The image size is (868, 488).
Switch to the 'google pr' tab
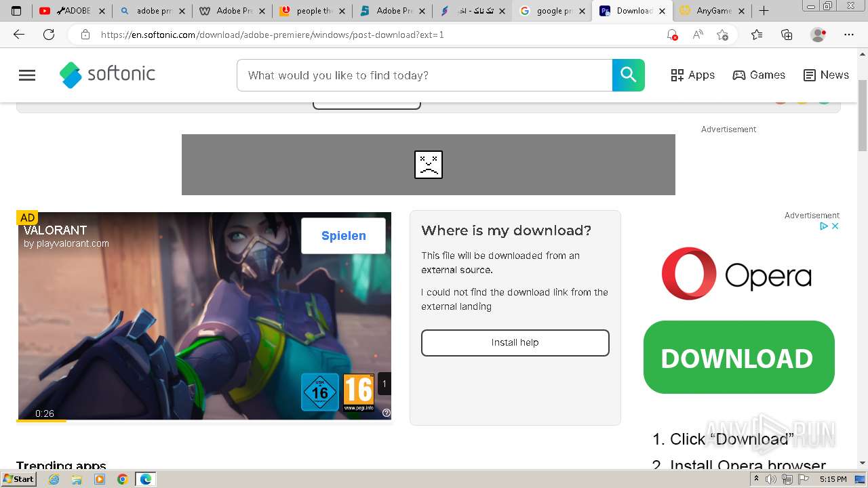pyautogui.click(x=553, y=11)
